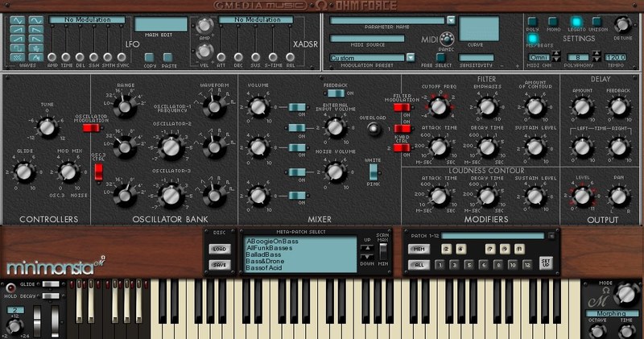Click the LFO Copy button
Image resolution: width=644 pixels, height=339 pixels.
click(147, 57)
